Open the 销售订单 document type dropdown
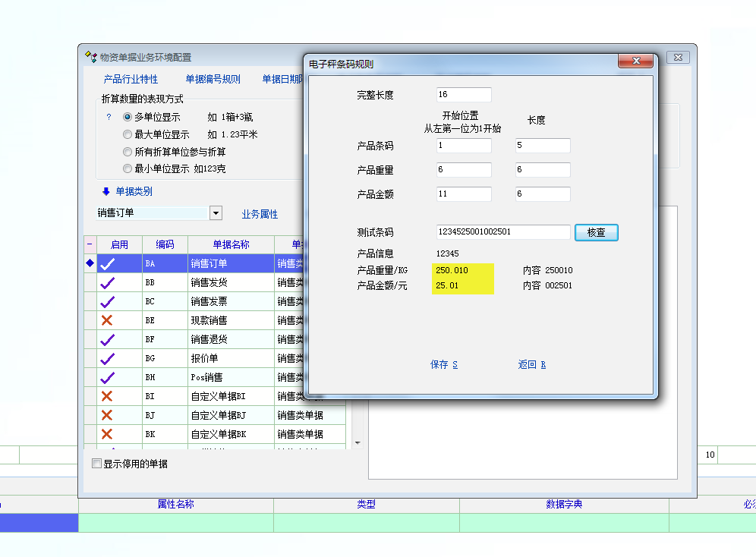This screenshot has height=557, width=756. point(216,213)
